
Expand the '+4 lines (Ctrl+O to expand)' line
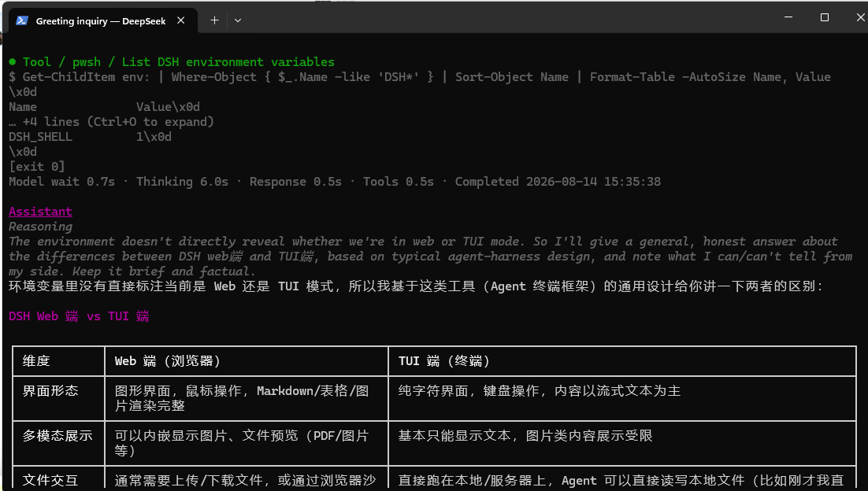coord(111,122)
